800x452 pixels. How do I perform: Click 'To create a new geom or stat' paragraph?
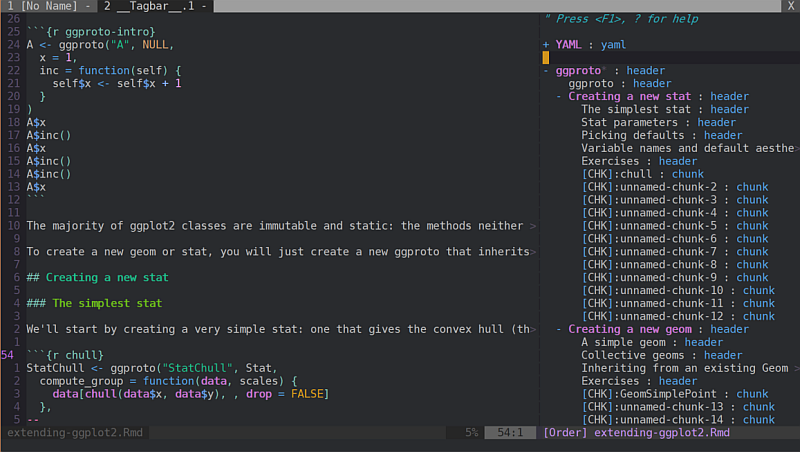(x=278, y=252)
